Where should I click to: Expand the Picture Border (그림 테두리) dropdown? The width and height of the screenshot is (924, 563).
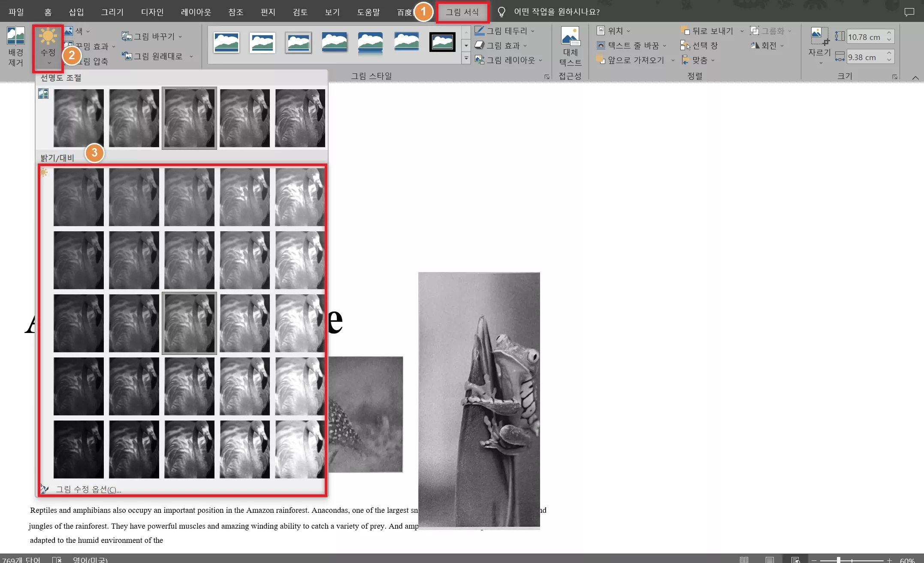pyautogui.click(x=533, y=31)
